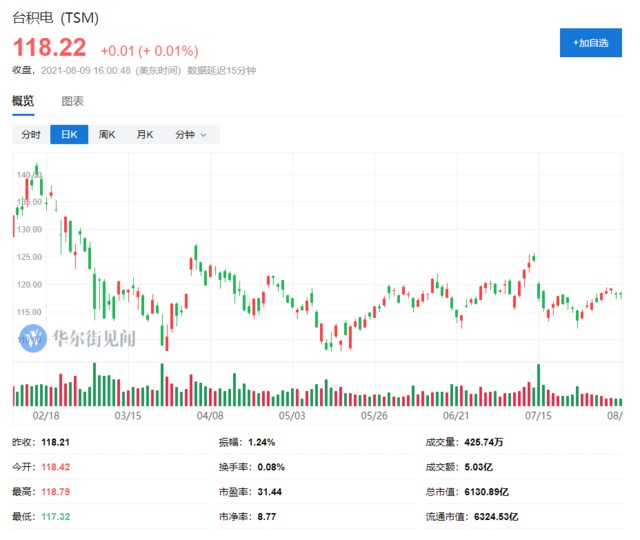Click the 07/15 date marker on axis

click(x=538, y=414)
